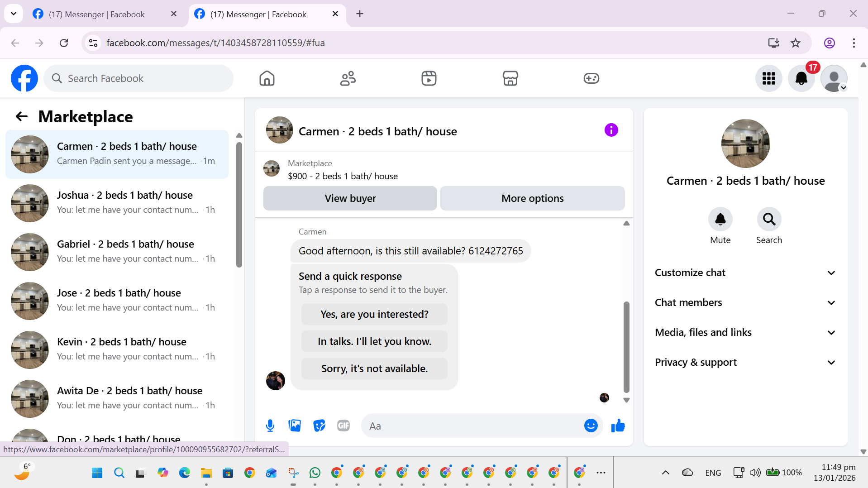The width and height of the screenshot is (868, 488).
Task: Open Windows taskbar search icon
Action: [x=119, y=473]
